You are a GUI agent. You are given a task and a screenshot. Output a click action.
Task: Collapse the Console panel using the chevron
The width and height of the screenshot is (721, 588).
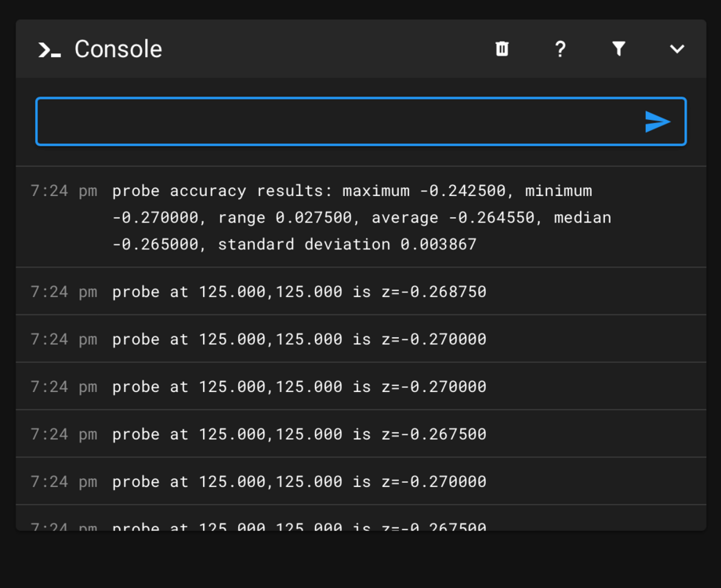[677, 49]
